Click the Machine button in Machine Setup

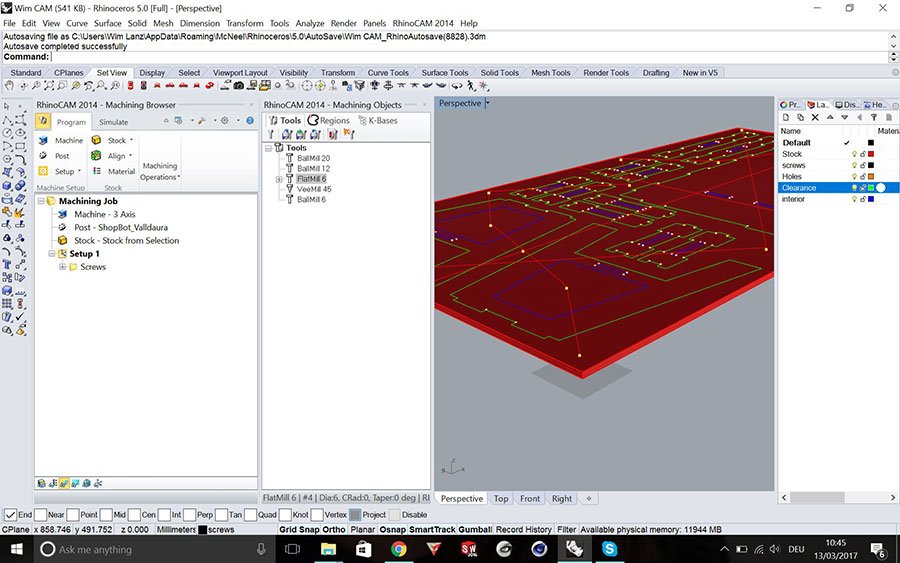pos(61,140)
